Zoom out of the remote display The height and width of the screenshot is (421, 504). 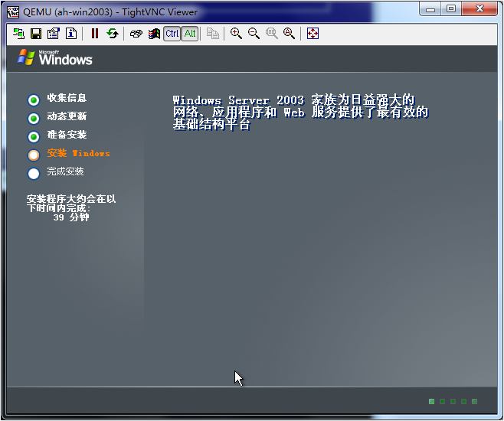click(254, 34)
